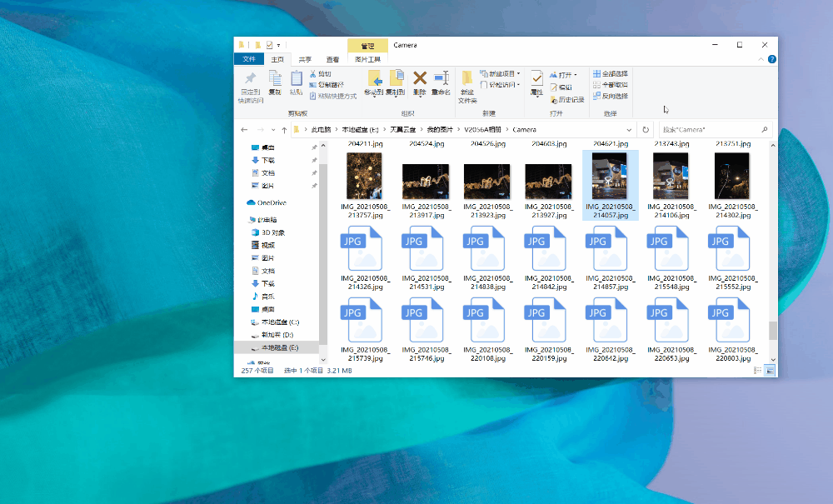
Task: Click Select All (全部选择)
Action: click(608, 72)
